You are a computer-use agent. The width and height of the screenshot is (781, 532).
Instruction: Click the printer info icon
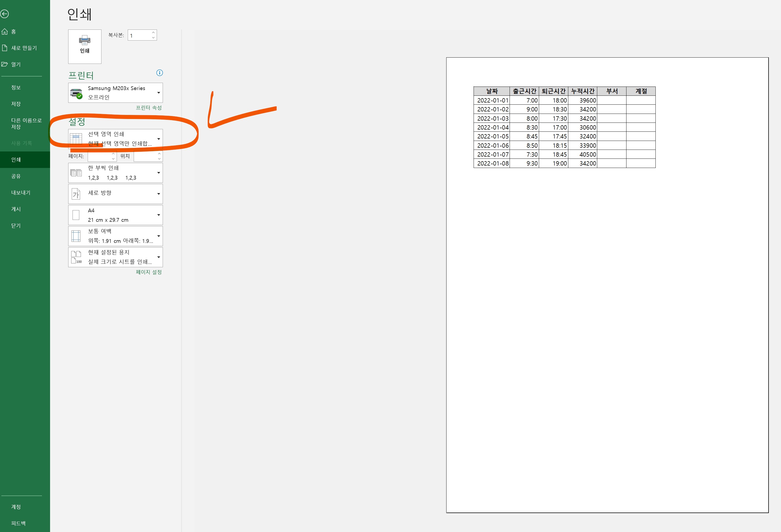point(160,73)
